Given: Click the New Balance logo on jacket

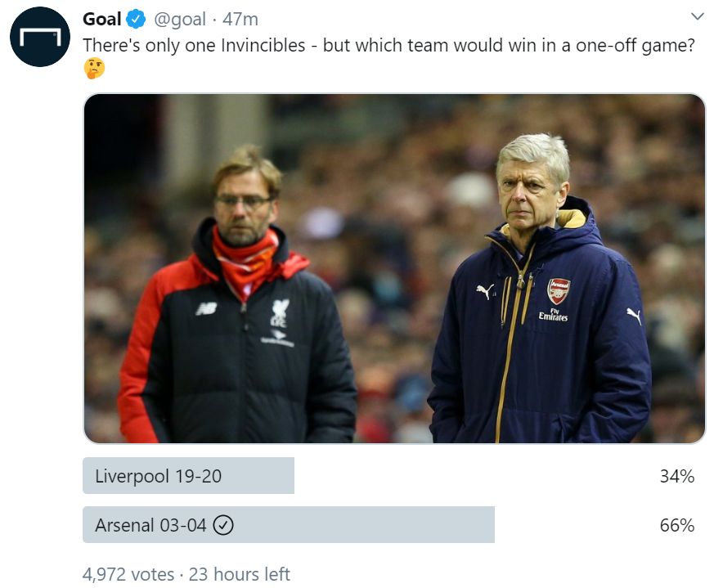Looking at the screenshot, I should 206,308.
